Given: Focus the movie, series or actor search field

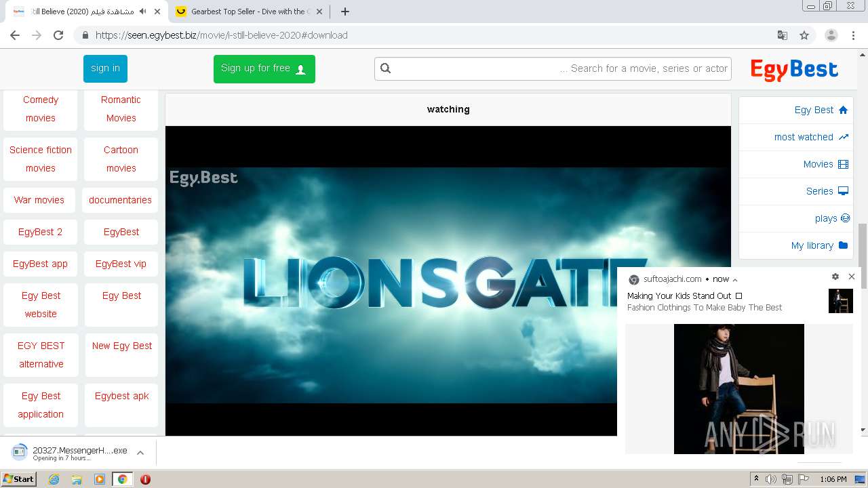Looking at the screenshot, I should (553, 68).
